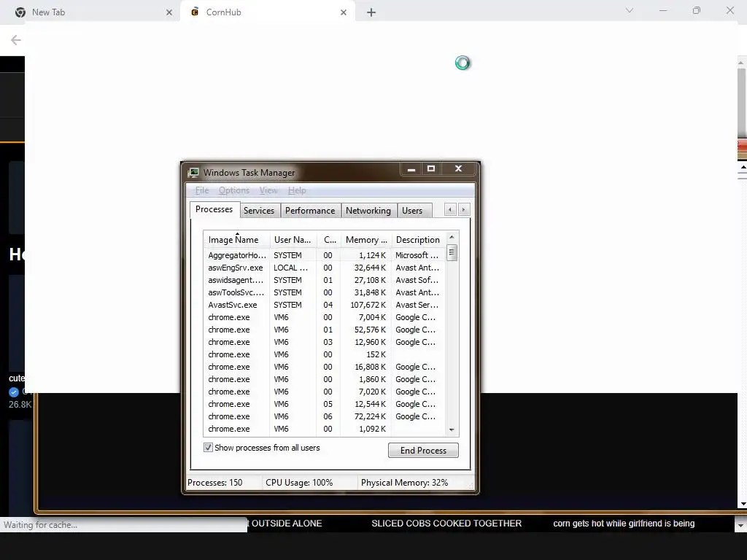
Task: Open the File menu in Task Manager
Action: coord(202,190)
